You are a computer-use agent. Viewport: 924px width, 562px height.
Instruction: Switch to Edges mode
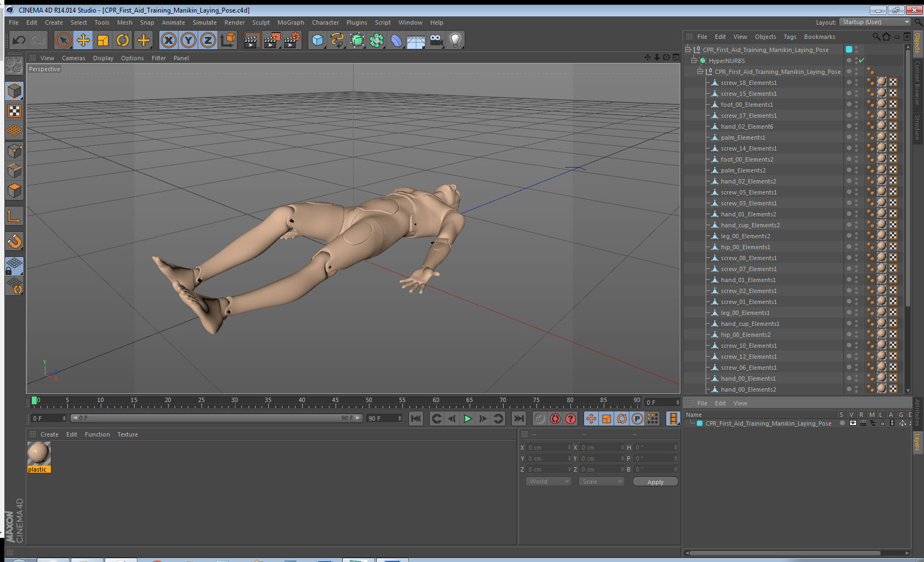(14, 170)
